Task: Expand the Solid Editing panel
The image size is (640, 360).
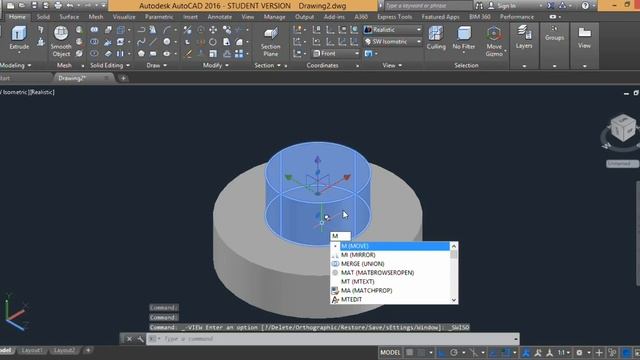Action: pos(110,65)
